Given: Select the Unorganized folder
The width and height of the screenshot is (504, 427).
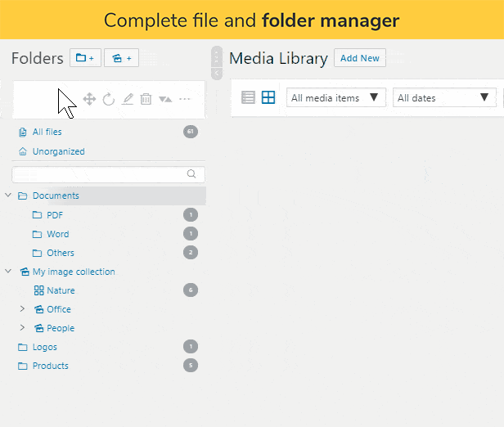Looking at the screenshot, I should click(x=58, y=151).
